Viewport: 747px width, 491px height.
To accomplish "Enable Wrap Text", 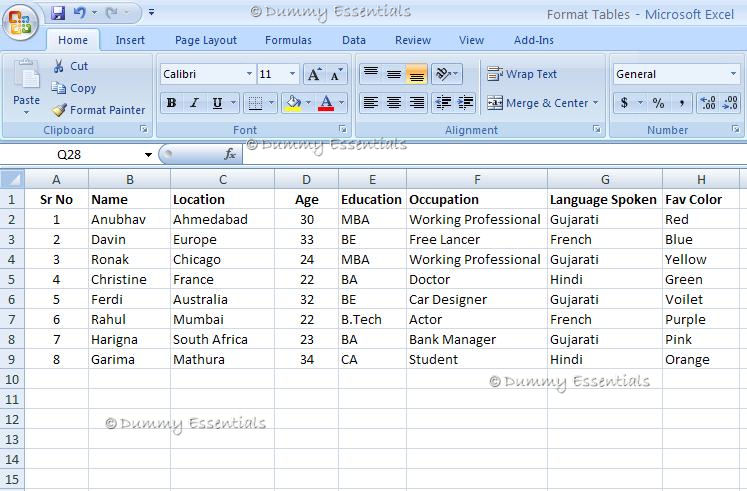I will point(522,74).
